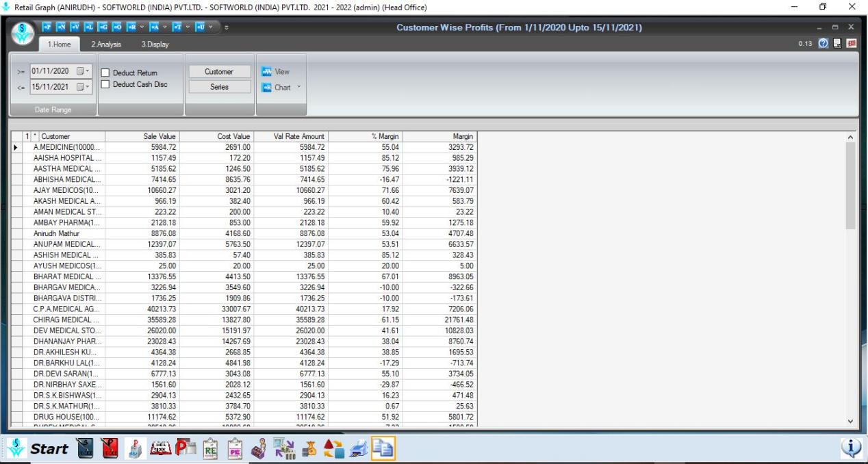868x464 pixels.
Task: Switch to the 2.Analysis tab
Action: click(x=107, y=44)
